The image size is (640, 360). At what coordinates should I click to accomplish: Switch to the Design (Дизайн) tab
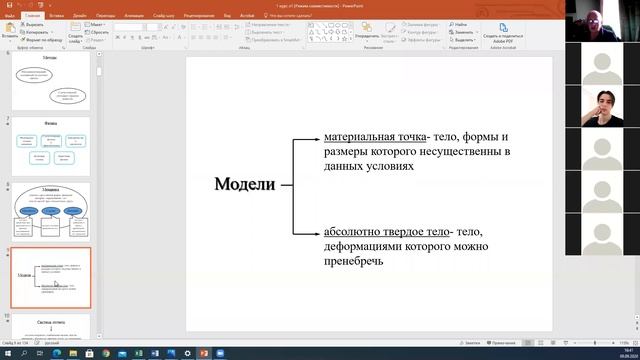[80, 16]
